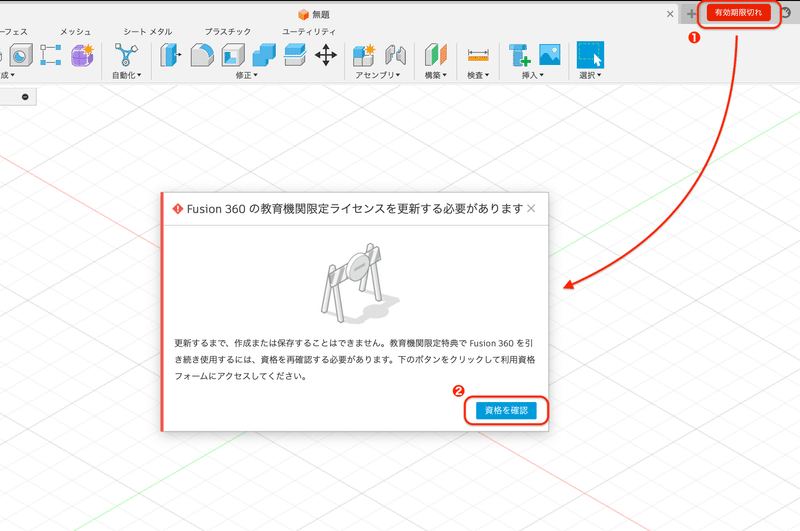Click the Measure ruler icon
800x531 pixels.
(x=478, y=55)
